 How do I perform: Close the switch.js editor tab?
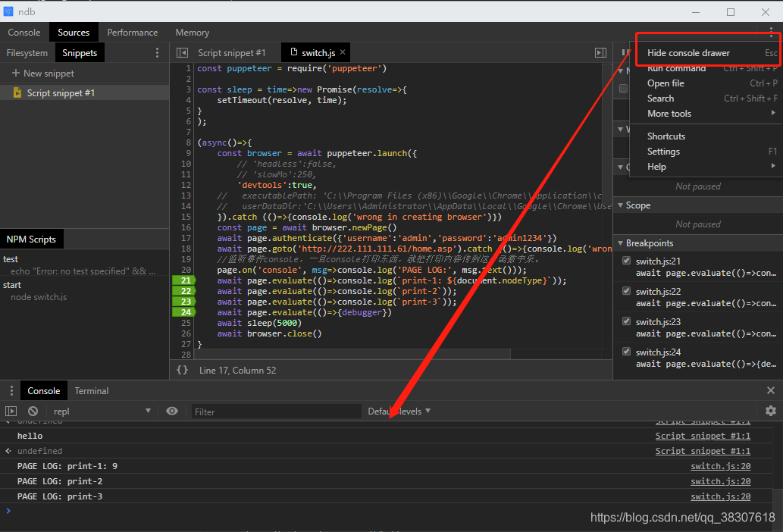(343, 52)
